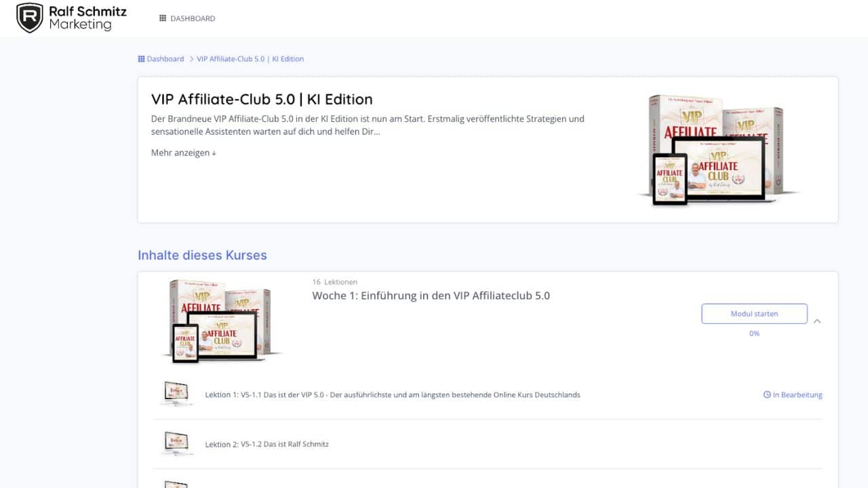Click the breadcrumb Dashboard grid icon
Viewport: 868px width, 488px height.
pyautogui.click(x=141, y=59)
